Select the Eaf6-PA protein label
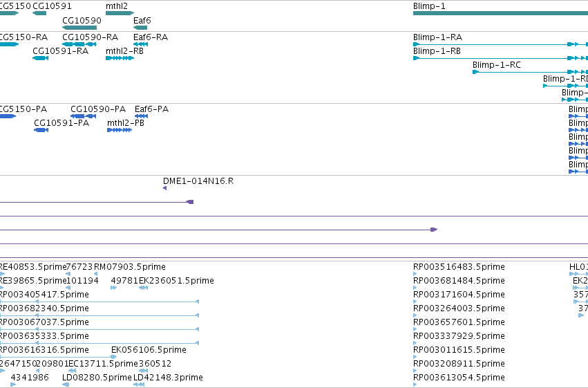Image resolution: width=588 pixels, height=388 pixels. tap(151, 109)
